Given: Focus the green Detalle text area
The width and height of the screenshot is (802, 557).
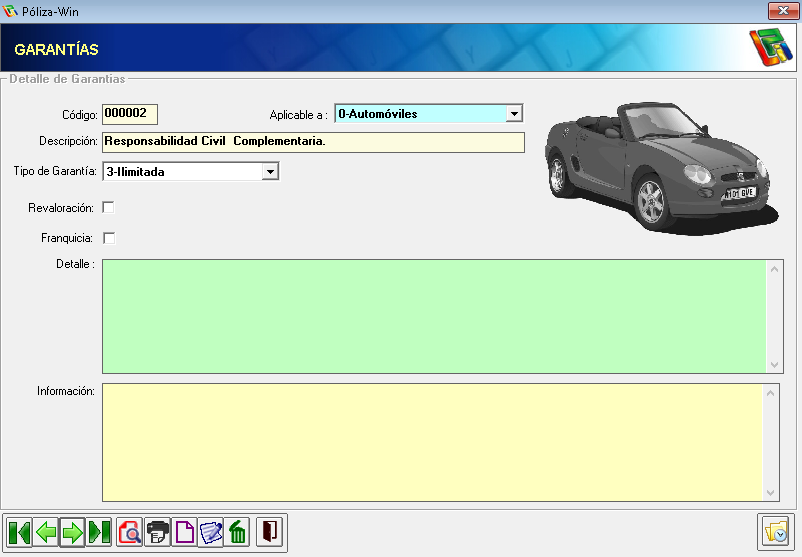Looking at the screenshot, I should click(434, 317).
